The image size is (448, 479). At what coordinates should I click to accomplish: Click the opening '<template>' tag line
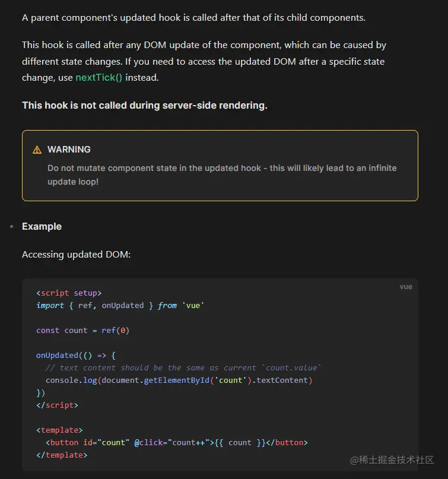[59, 430]
